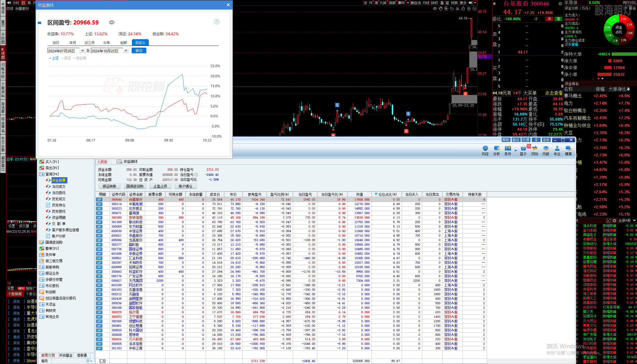Select the 全部 period tab
The width and height of the screenshot is (637, 364).
123,43
